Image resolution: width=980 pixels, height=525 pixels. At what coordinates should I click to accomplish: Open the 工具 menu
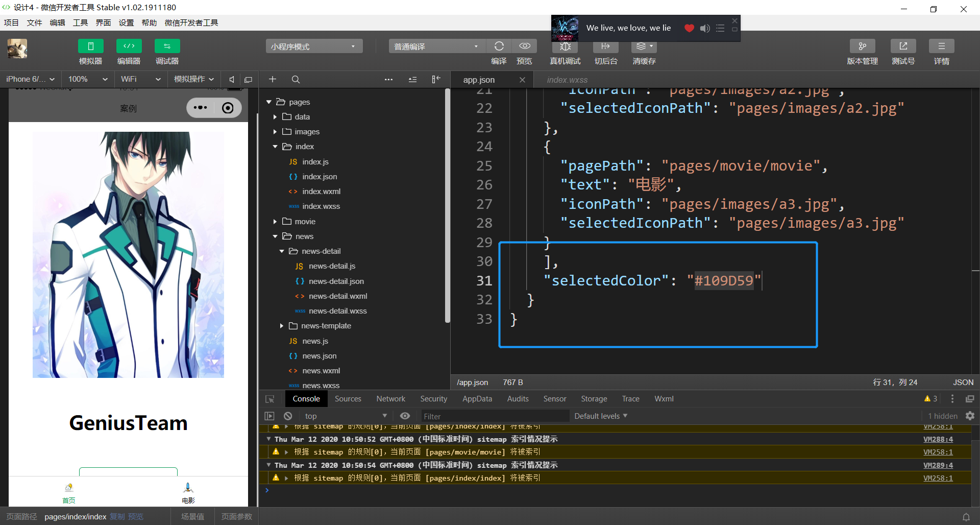pos(80,22)
